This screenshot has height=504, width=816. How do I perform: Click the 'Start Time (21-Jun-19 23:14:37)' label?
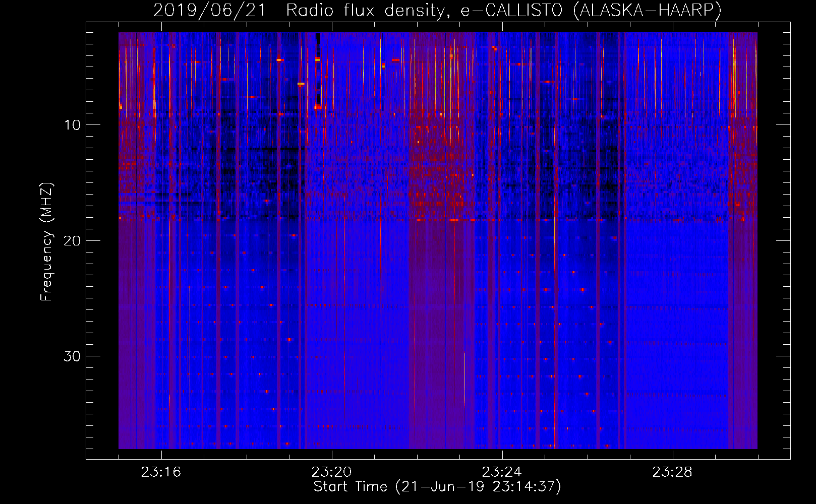click(437, 487)
